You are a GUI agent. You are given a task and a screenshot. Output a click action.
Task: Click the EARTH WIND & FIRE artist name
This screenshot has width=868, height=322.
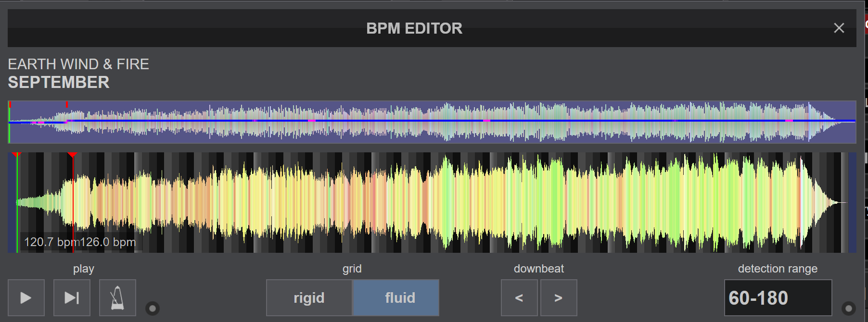[x=78, y=64]
